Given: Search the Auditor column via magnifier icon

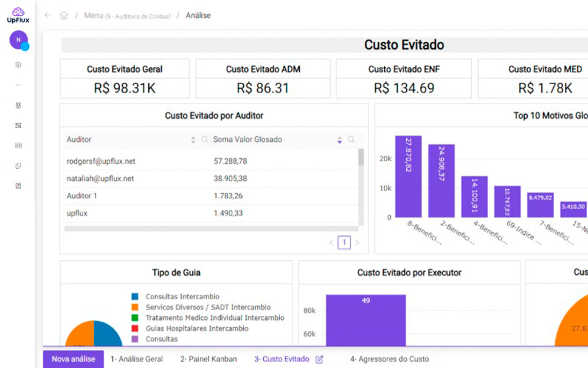Looking at the screenshot, I should point(205,140).
